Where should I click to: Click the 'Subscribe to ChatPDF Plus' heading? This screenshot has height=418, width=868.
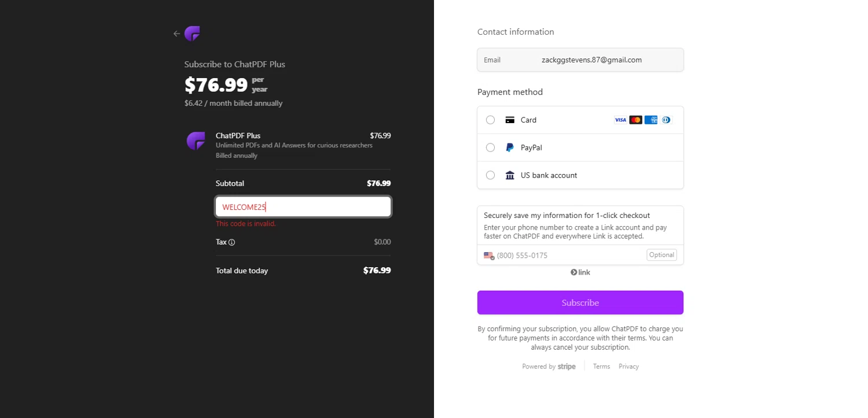tap(235, 64)
